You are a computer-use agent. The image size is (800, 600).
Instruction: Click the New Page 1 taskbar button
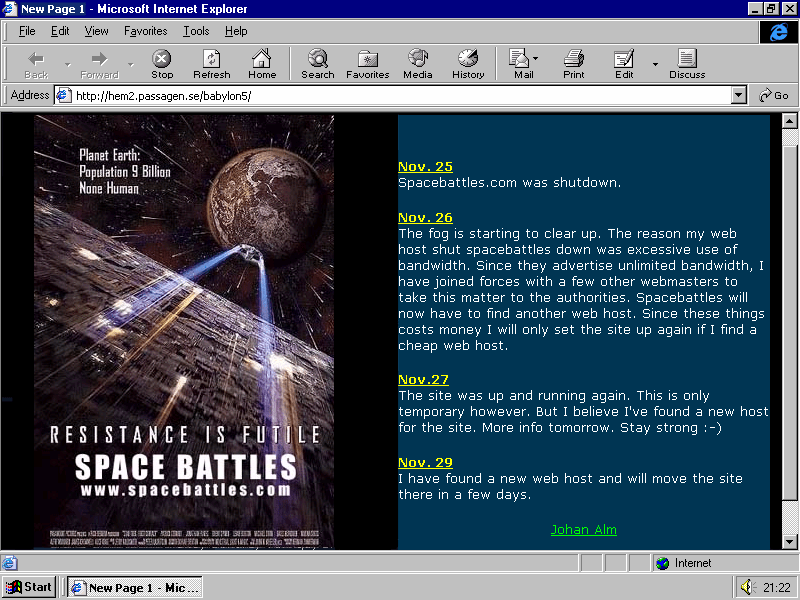point(135,587)
